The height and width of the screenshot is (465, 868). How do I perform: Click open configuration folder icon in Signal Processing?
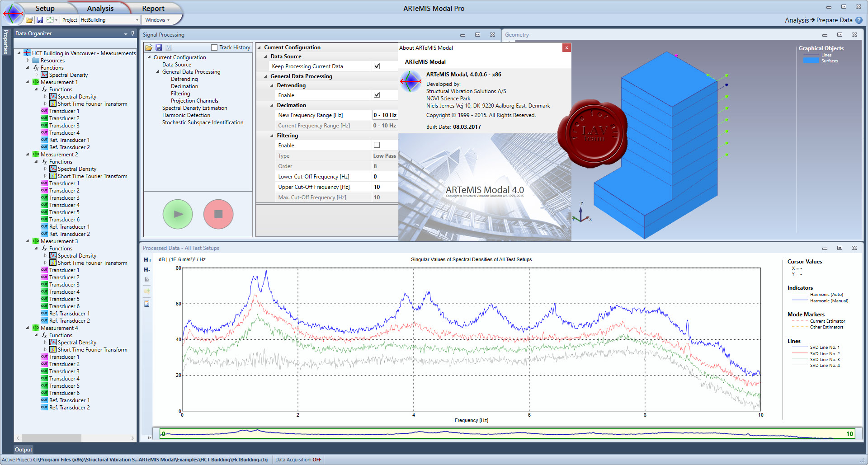(x=149, y=47)
